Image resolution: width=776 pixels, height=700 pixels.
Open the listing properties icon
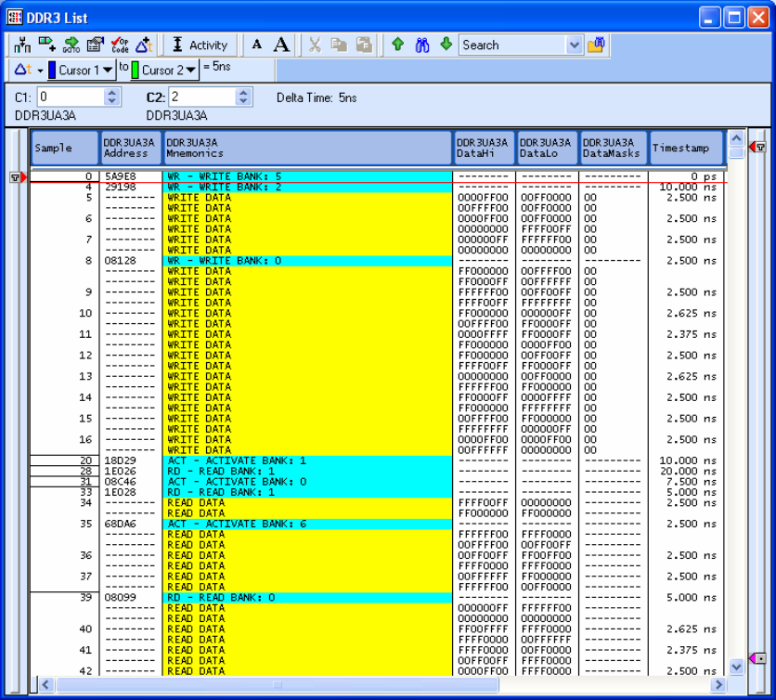(x=95, y=45)
